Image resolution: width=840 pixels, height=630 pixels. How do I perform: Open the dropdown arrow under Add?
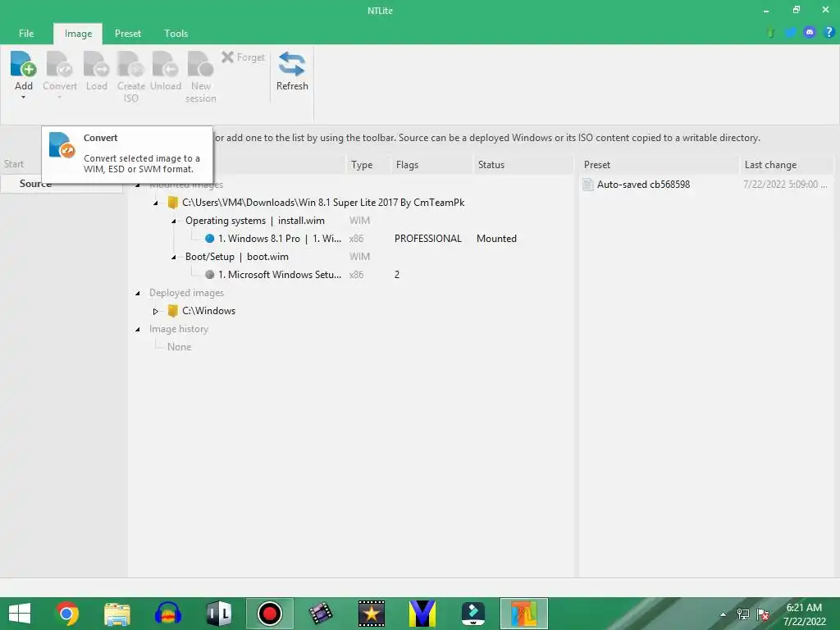[x=23, y=98]
